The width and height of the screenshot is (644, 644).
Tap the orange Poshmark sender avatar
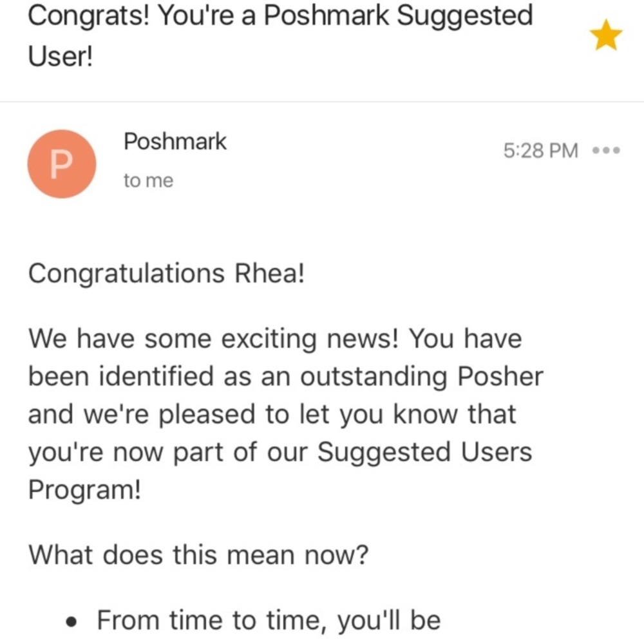pos(62,164)
